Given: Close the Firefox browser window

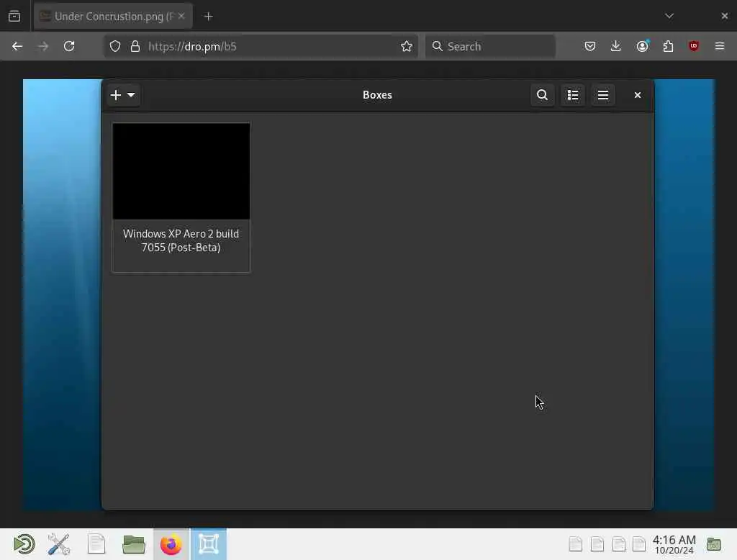Looking at the screenshot, I should pyautogui.click(x=724, y=16).
